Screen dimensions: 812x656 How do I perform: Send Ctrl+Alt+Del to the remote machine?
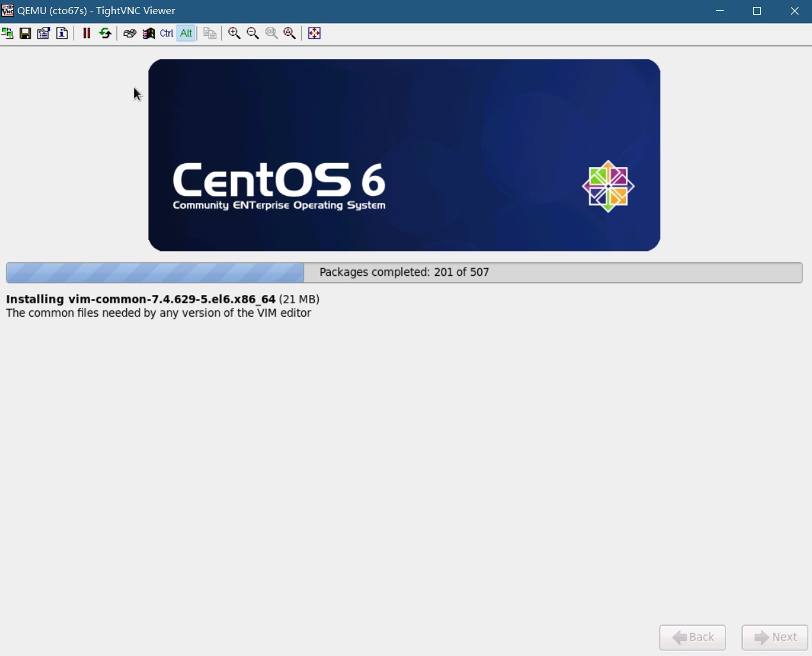point(129,33)
